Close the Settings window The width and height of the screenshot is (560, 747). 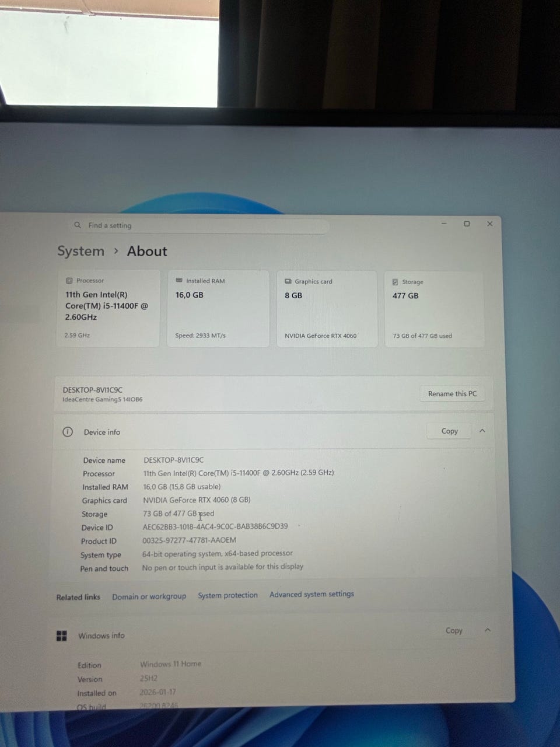click(490, 224)
